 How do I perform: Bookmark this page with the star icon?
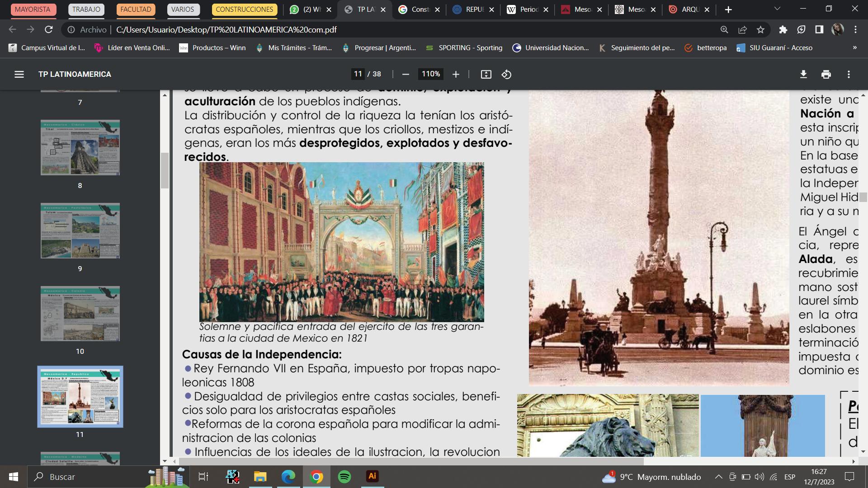point(760,30)
